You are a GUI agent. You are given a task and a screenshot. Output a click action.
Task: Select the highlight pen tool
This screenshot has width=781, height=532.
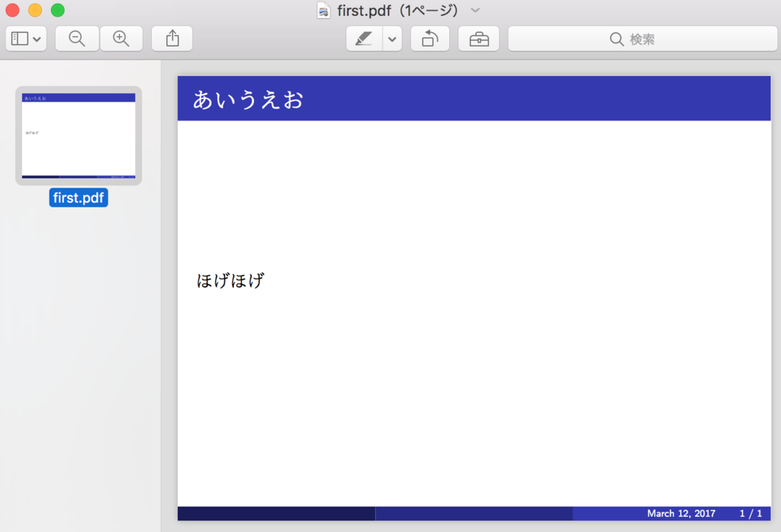point(364,38)
